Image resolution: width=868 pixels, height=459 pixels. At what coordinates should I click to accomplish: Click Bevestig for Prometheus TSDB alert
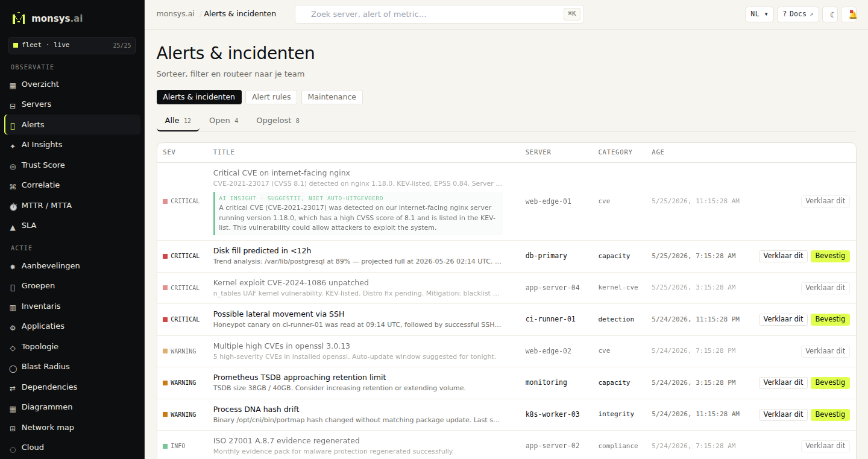coord(830,382)
